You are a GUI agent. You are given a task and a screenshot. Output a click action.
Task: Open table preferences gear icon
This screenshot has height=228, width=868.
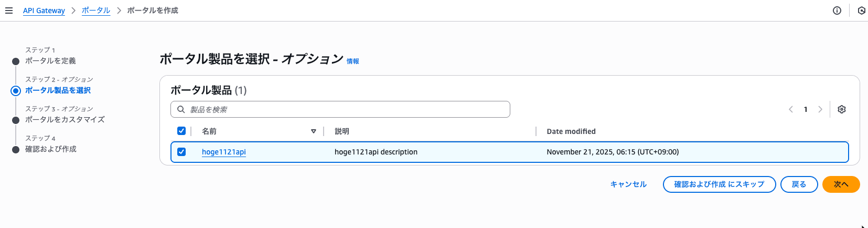842,109
